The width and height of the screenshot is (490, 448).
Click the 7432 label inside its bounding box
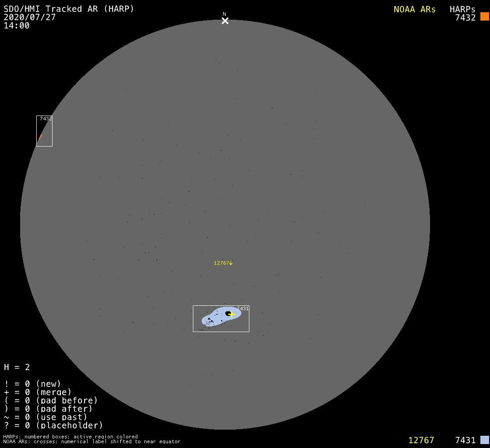[46, 119]
